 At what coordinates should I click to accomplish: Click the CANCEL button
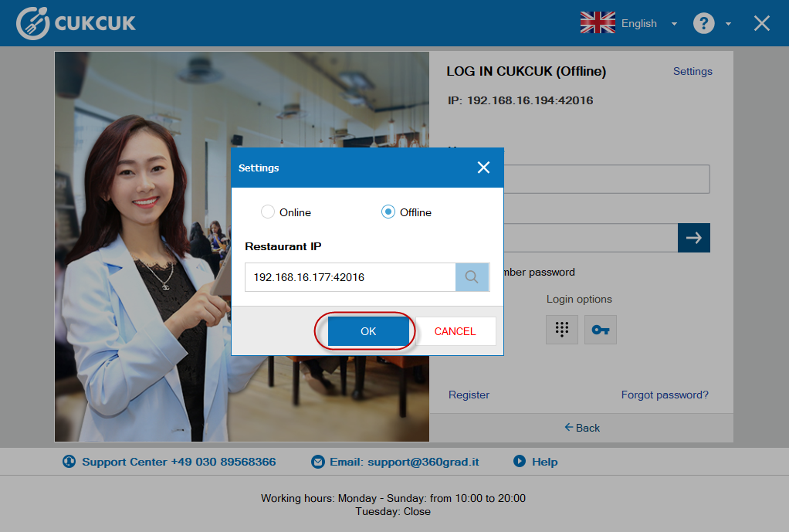455,331
